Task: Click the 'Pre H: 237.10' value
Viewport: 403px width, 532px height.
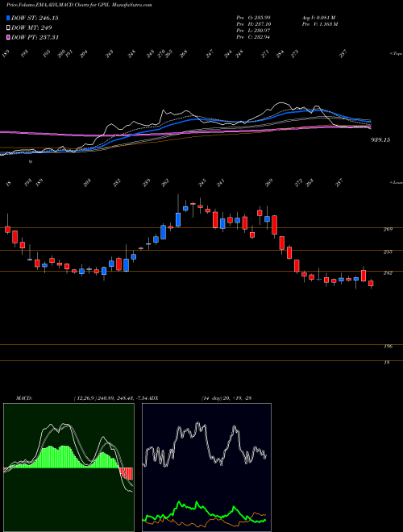Action: tap(253, 24)
